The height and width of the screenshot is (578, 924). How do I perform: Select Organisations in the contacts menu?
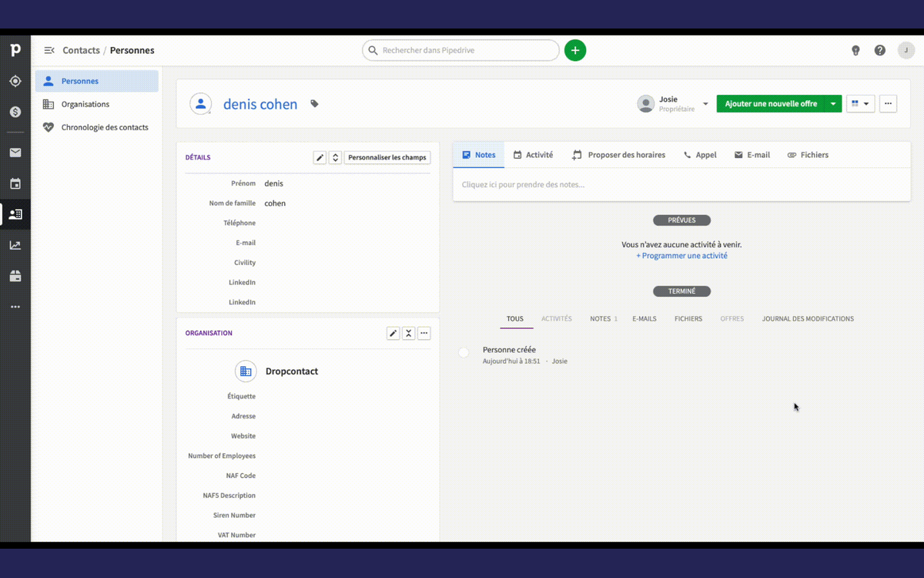pos(97,104)
